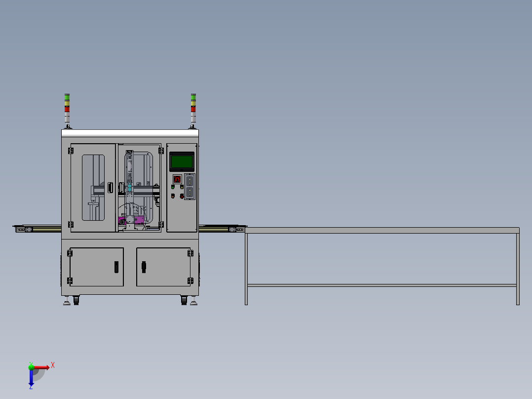Click the blue Z axis of the triad
This screenshot has height=399, width=532.
click(x=31, y=378)
